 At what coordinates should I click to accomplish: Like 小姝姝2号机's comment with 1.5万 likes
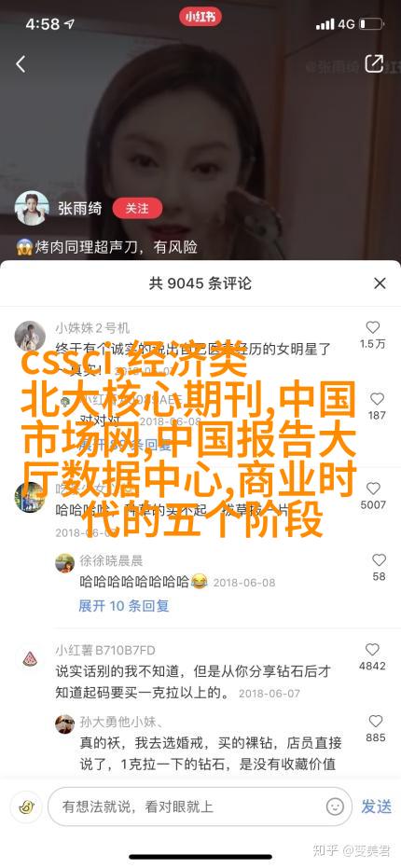tap(373, 327)
